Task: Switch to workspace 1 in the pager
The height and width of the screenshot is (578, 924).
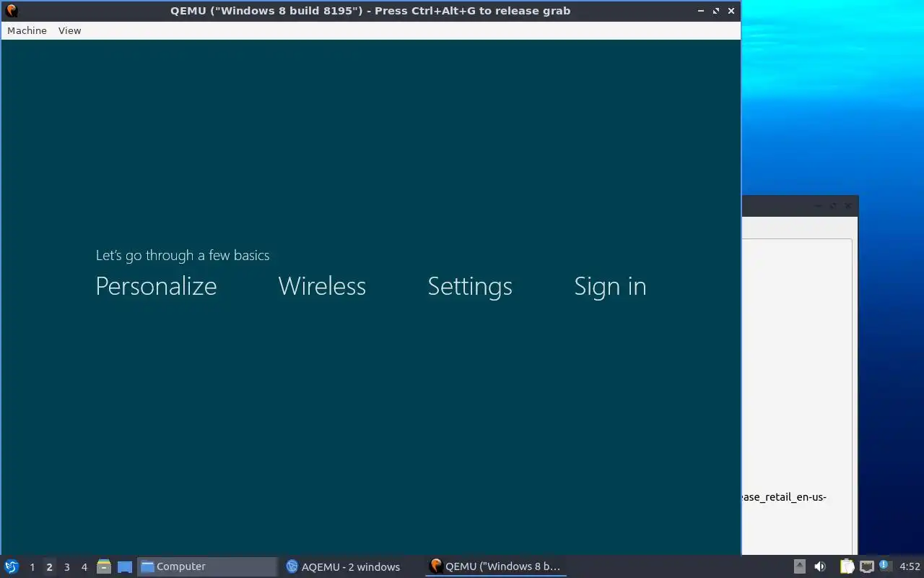Action: (x=32, y=567)
